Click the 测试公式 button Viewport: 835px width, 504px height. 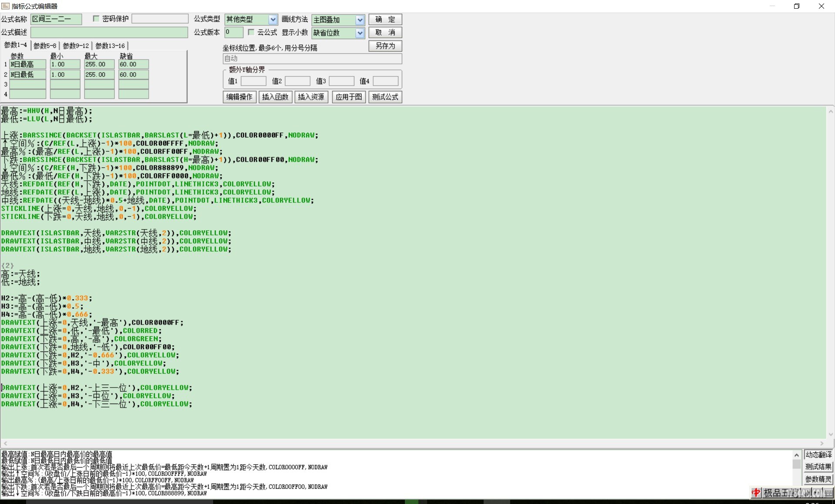385,97
